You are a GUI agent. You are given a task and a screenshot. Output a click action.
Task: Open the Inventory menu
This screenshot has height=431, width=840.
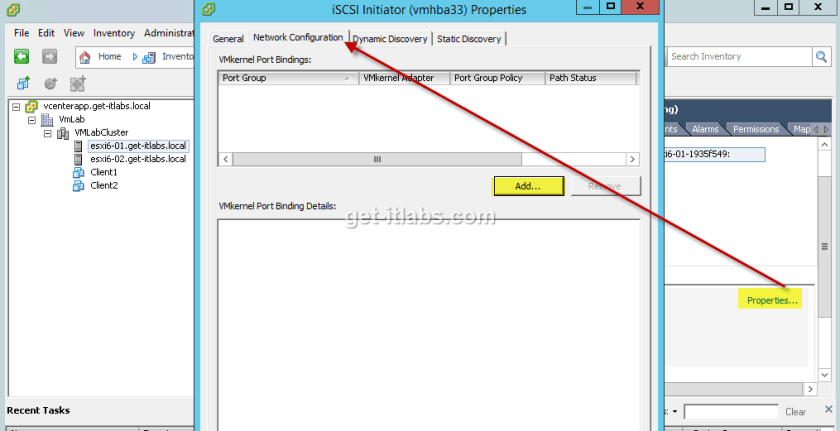(x=114, y=33)
